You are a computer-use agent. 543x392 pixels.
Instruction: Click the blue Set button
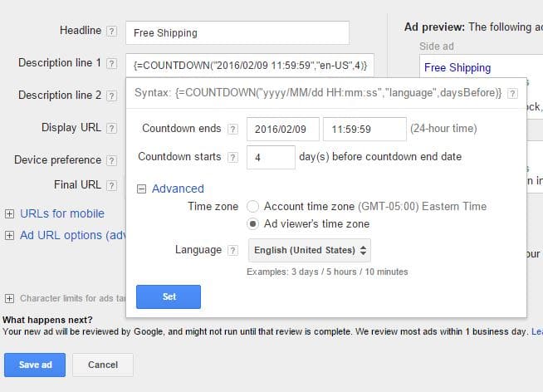coord(169,297)
